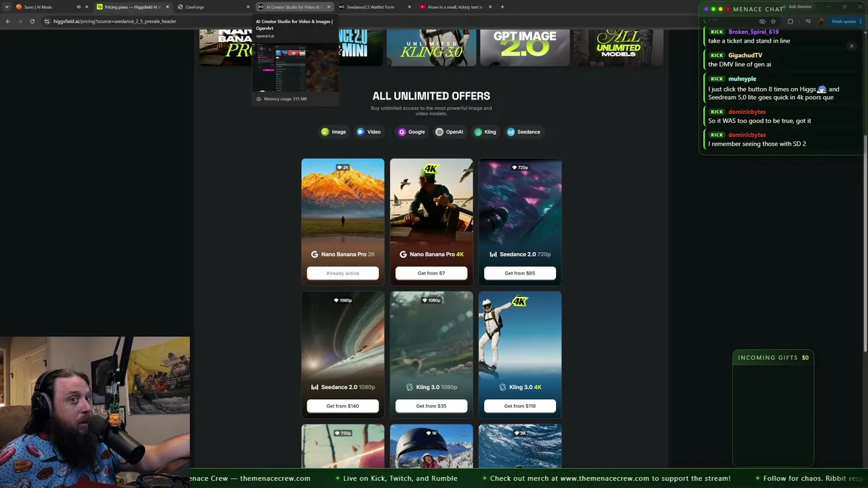868x488 pixels.
Task: Filter offers by Video
Action: [x=369, y=132]
